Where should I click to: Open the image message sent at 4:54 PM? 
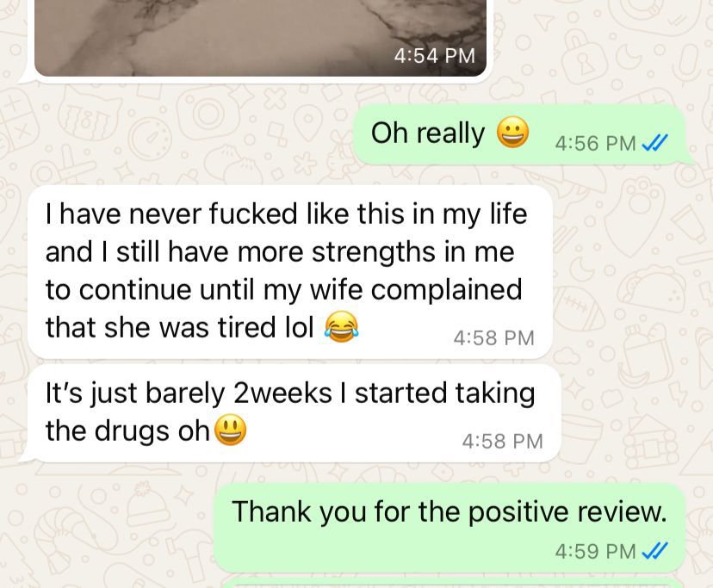point(261,38)
